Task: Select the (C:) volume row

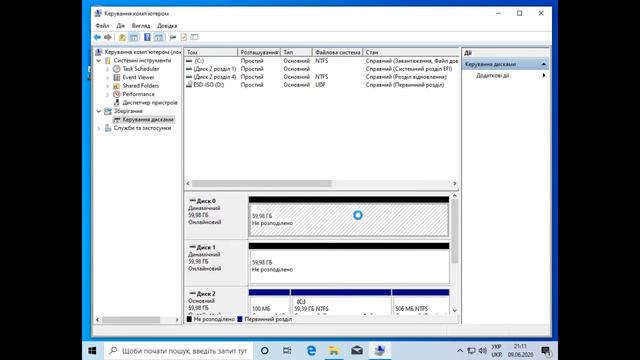Action: click(x=322, y=61)
